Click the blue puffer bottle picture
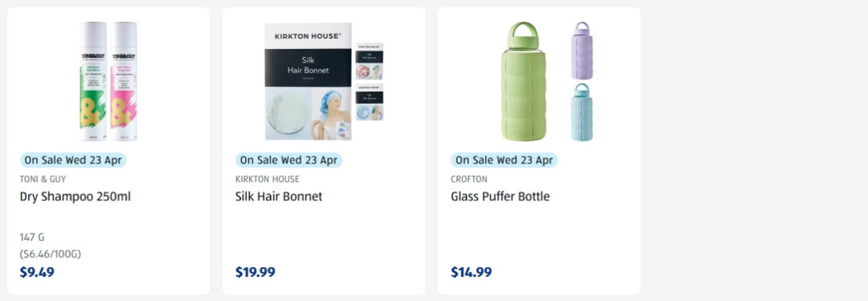868x301 pixels. pyautogui.click(x=581, y=112)
